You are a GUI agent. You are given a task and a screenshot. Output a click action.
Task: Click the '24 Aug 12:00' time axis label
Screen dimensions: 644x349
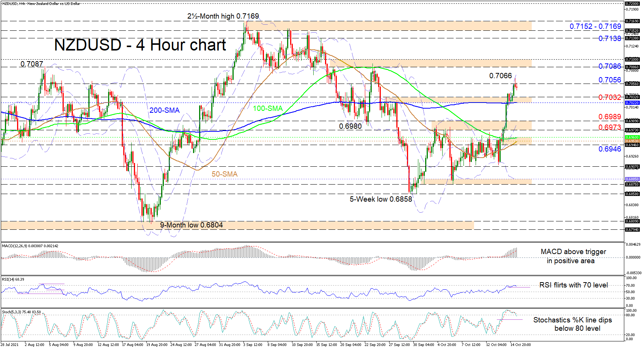(181, 345)
